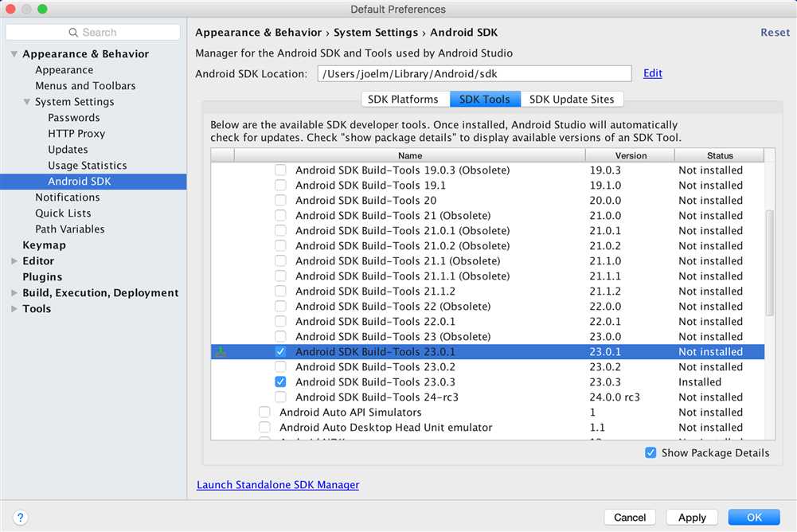The width and height of the screenshot is (797, 532).
Task: Select Usage Statistics item
Action: click(x=88, y=166)
